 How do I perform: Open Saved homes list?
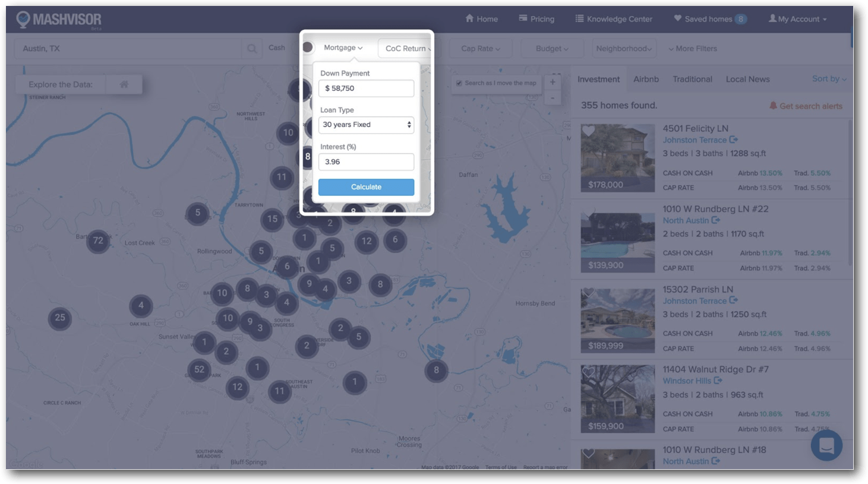click(710, 19)
